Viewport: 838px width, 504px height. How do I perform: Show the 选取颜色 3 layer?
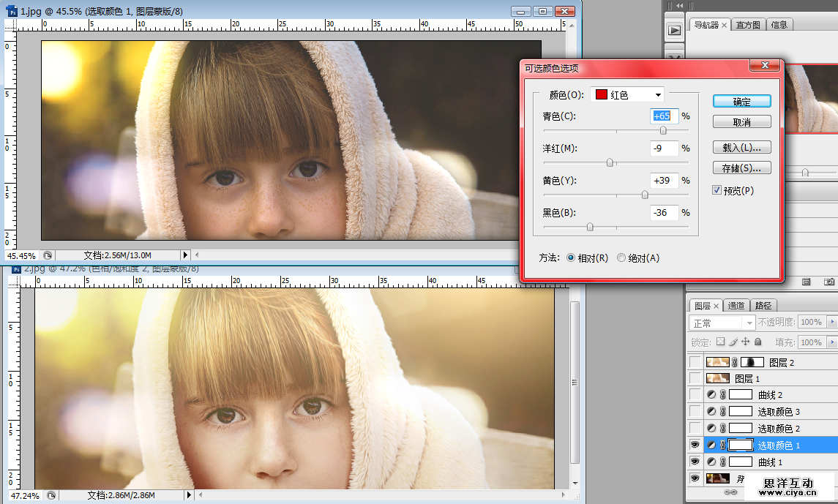click(695, 411)
